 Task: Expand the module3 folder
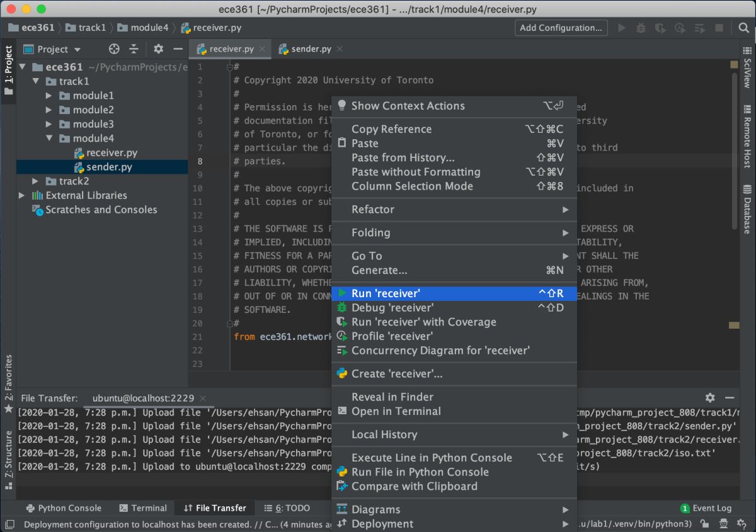point(49,124)
